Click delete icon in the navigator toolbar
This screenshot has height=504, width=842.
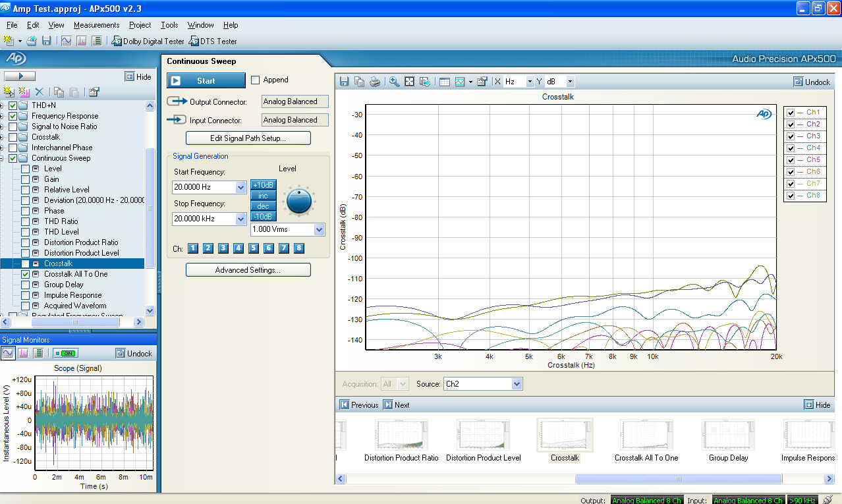pyautogui.click(x=39, y=92)
